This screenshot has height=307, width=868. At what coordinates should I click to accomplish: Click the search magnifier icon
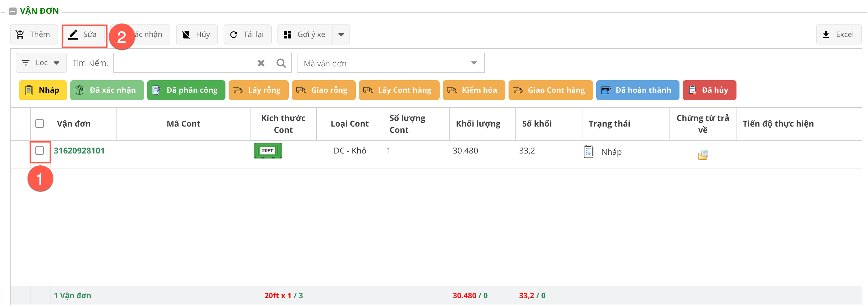(x=281, y=63)
